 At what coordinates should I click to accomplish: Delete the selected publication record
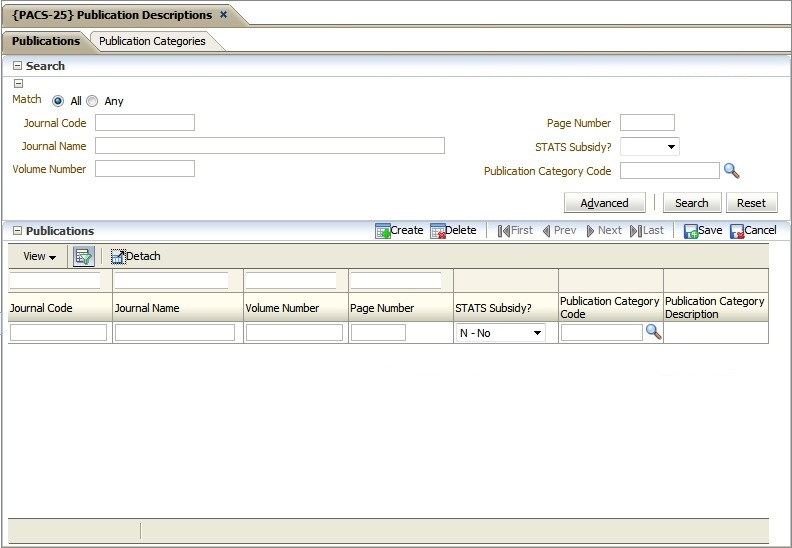tap(453, 231)
